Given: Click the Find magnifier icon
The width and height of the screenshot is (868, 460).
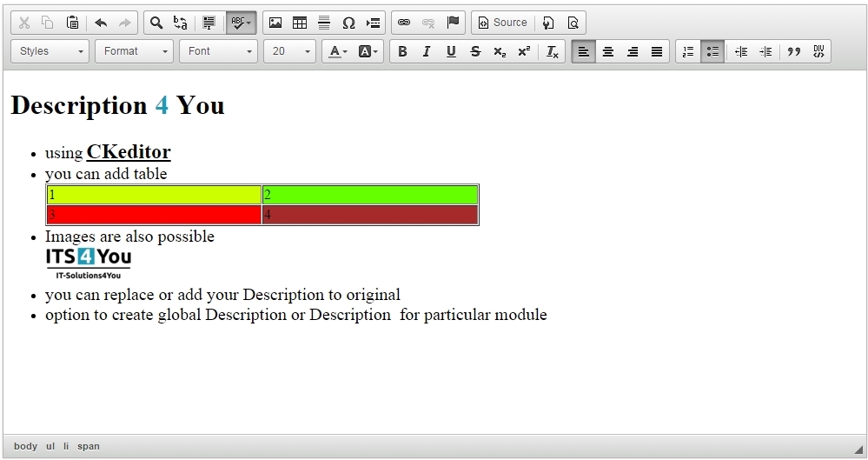Looking at the screenshot, I should tap(156, 23).
